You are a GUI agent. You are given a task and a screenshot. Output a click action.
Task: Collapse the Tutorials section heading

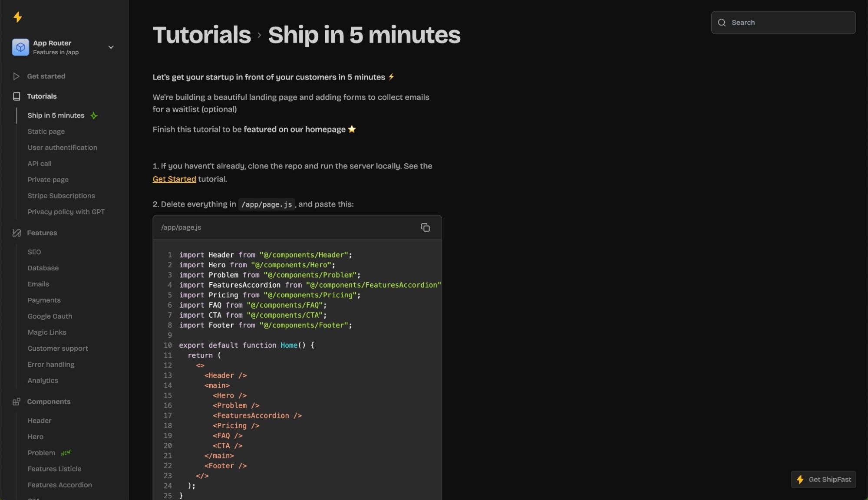pos(42,96)
